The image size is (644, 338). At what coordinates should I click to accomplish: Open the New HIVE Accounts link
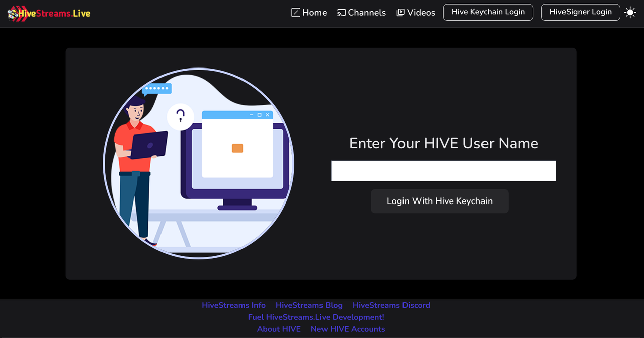click(348, 329)
